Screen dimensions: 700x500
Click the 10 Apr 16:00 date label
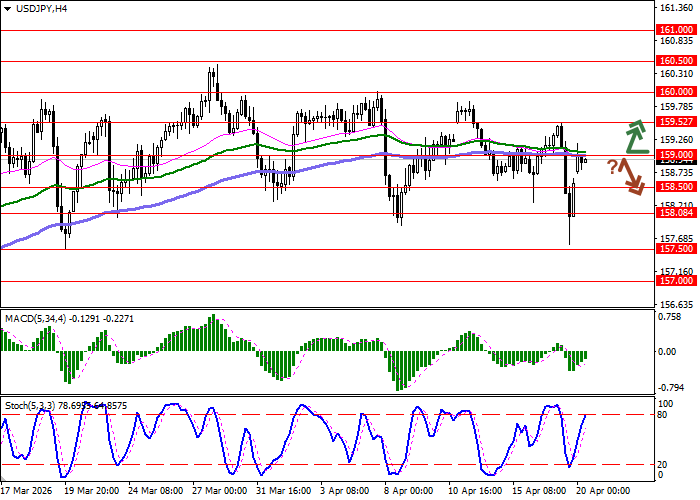[476, 491]
